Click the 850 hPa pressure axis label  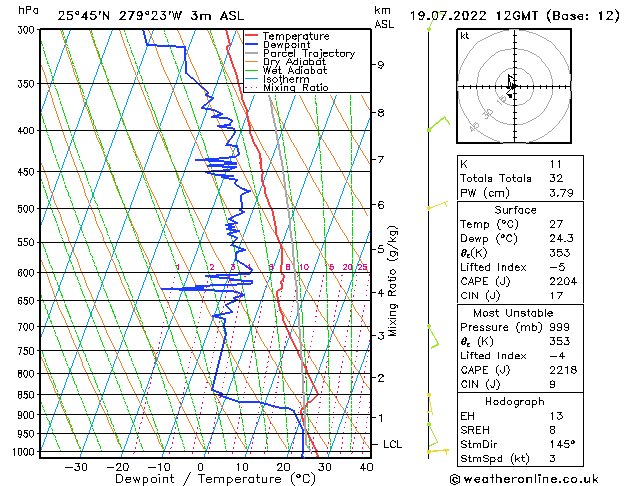pos(28,395)
